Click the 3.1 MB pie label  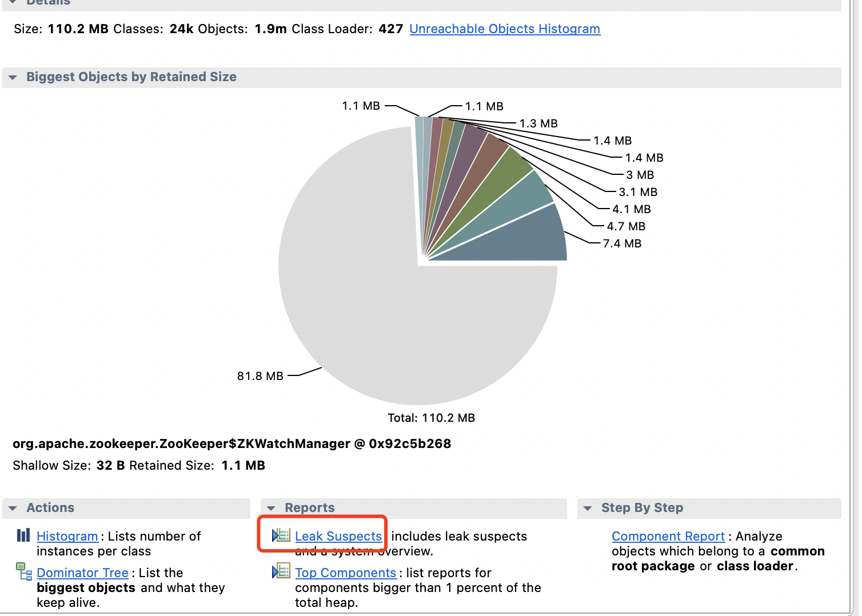(638, 192)
